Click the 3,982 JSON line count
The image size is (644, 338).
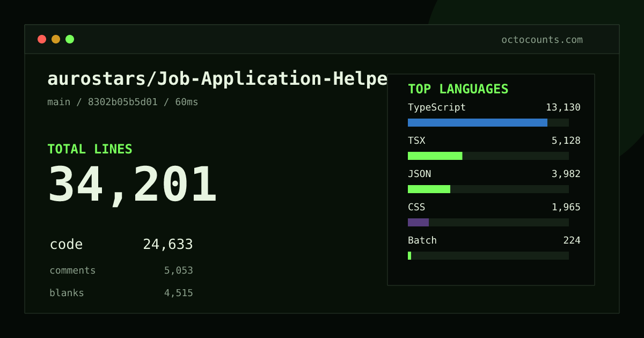566,174
